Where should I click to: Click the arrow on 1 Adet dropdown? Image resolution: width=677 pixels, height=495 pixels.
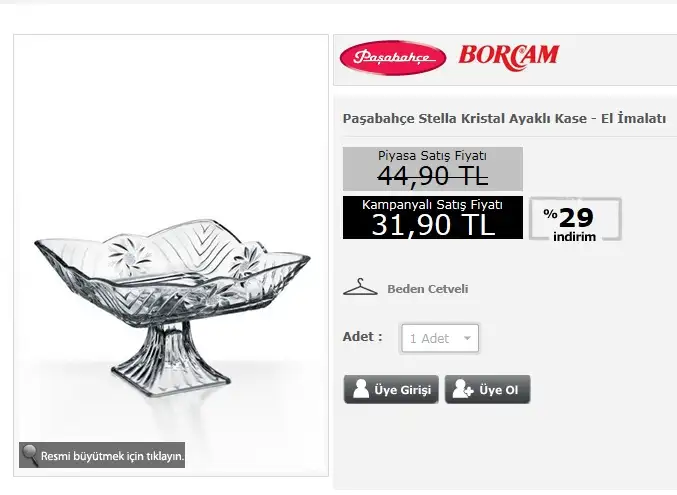coord(467,338)
